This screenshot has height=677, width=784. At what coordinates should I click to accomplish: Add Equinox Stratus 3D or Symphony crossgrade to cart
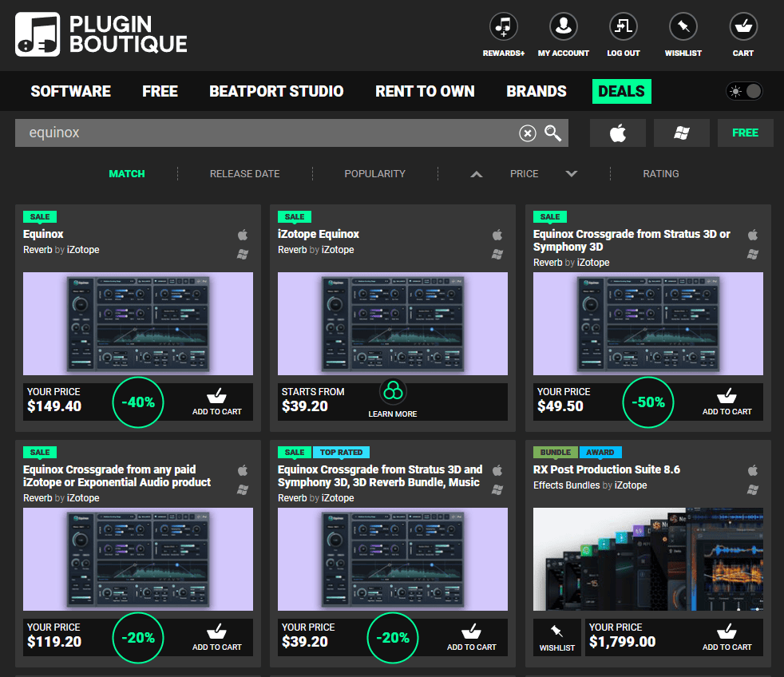727,402
